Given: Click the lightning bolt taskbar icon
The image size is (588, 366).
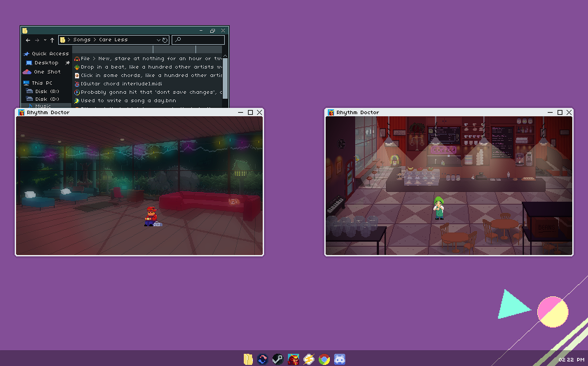Looking at the screenshot, I should tap(309, 359).
